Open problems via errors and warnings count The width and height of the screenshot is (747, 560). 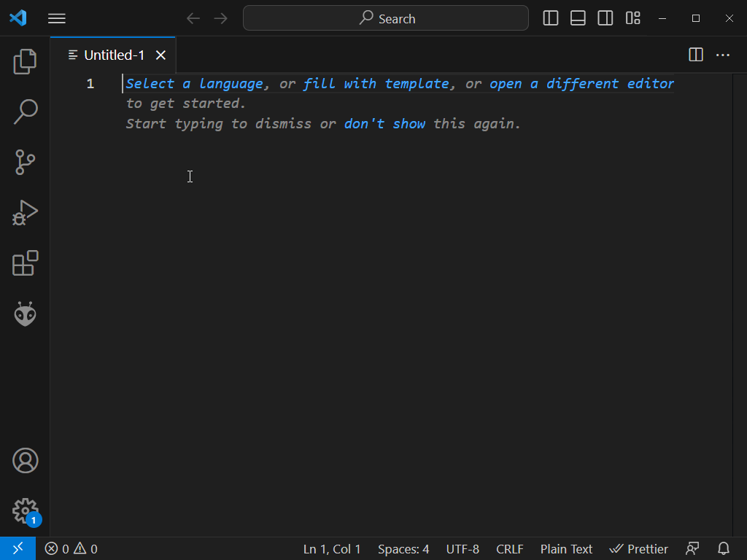tap(71, 549)
